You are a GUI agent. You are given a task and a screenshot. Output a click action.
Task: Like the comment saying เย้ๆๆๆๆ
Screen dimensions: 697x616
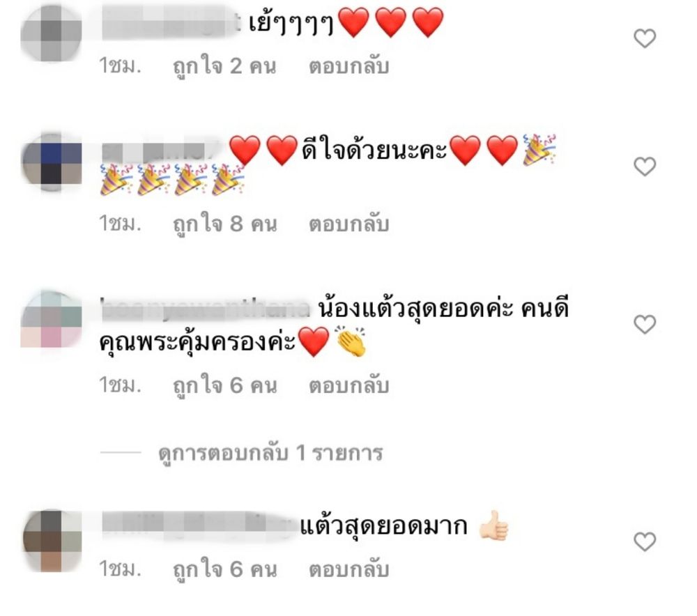coord(645,38)
